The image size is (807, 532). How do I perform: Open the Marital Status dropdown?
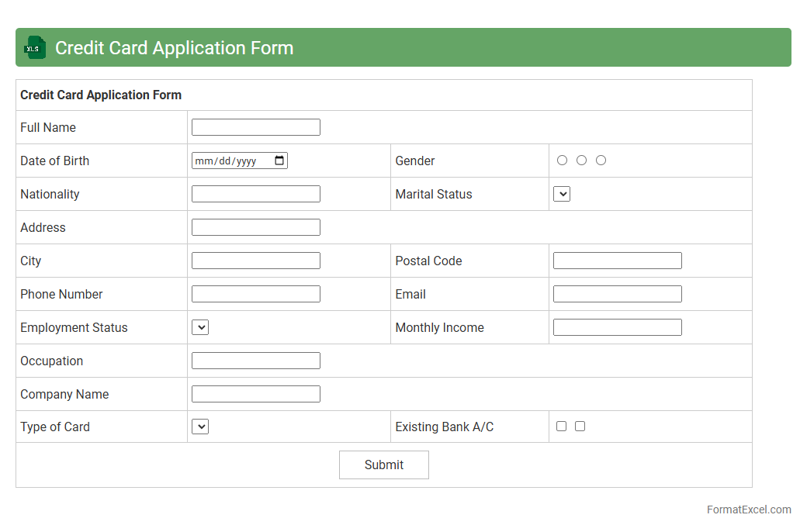point(562,194)
